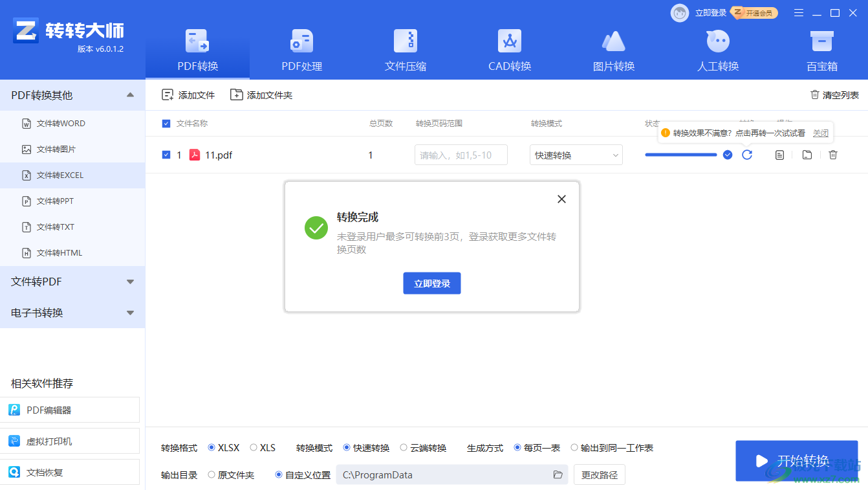The width and height of the screenshot is (868, 490).
Task: Select 文件转TXT in the sidebar
Action: (x=72, y=227)
